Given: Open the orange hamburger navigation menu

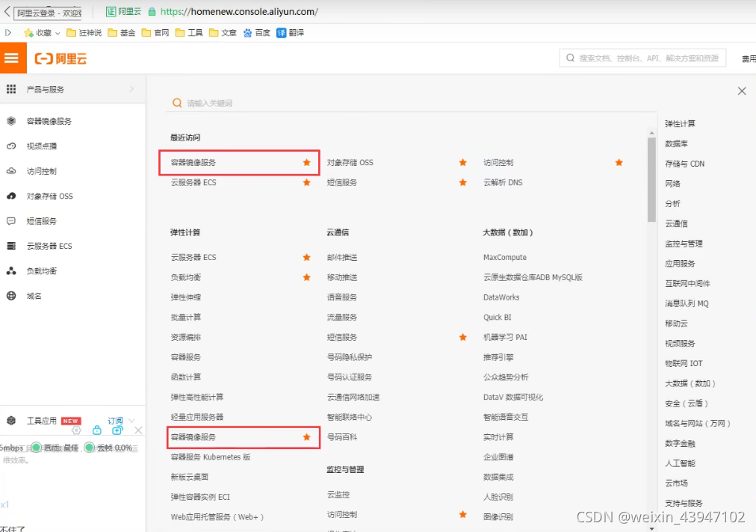Looking at the screenshot, I should pyautogui.click(x=11, y=58).
